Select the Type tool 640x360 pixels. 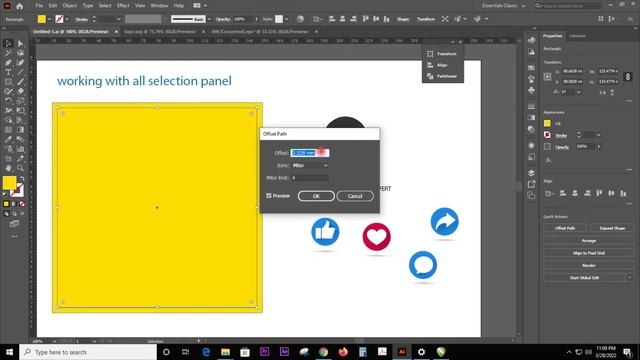point(8,72)
